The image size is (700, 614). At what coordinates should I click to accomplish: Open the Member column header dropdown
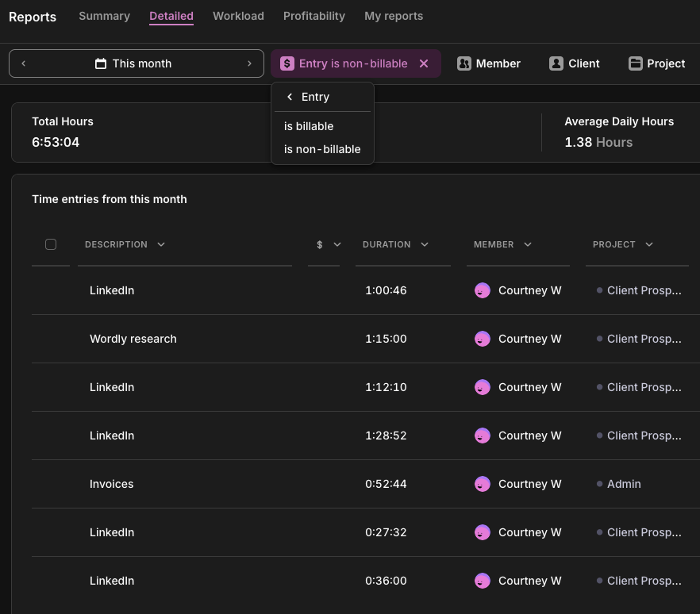pyautogui.click(x=528, y=244)
